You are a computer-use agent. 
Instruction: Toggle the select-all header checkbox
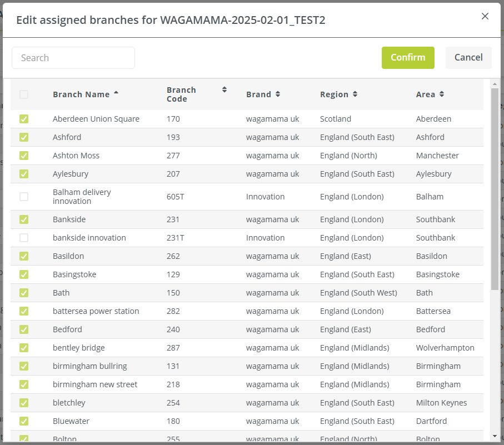tap(24, 94)
